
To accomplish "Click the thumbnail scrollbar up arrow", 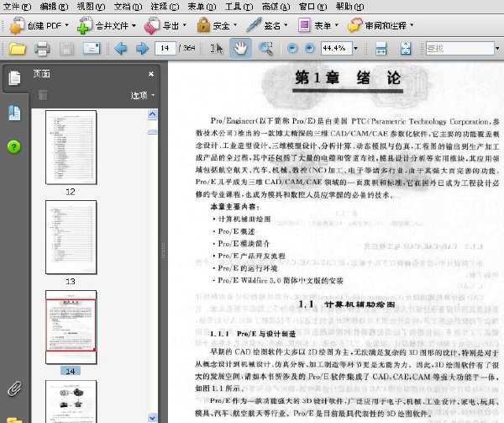I will (x=152, y=114).
